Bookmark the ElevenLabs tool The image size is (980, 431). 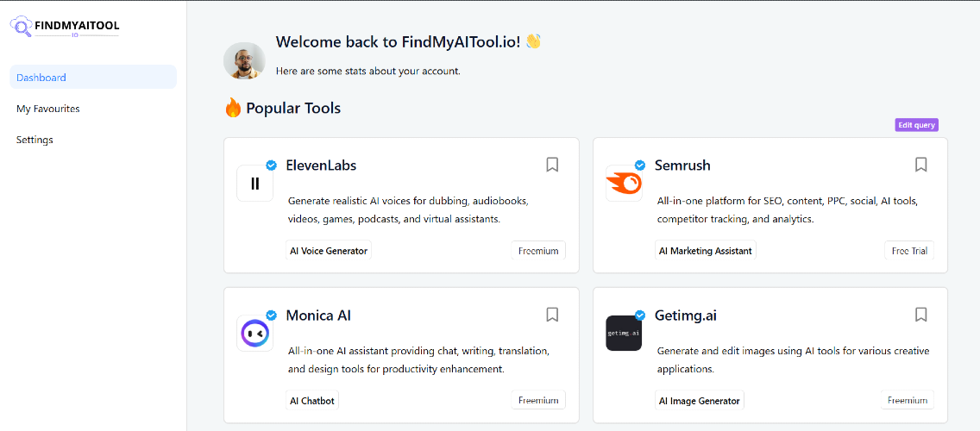pyautogui.click(x=552, y=165)
